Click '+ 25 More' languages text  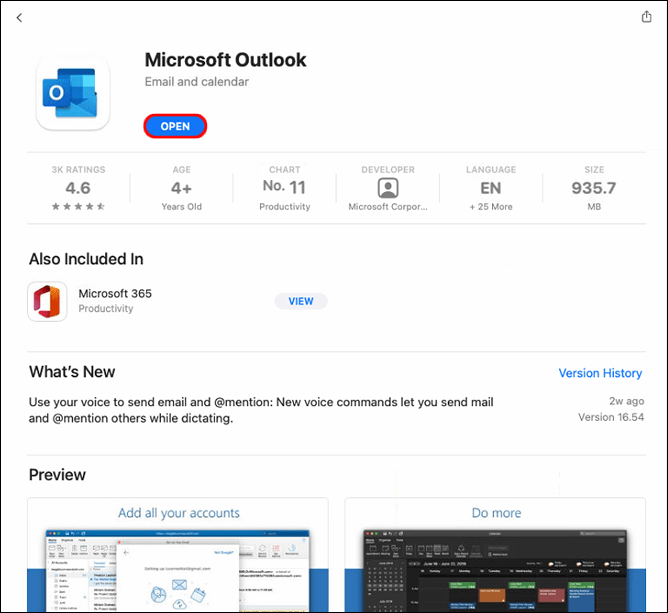coord(491,207)
